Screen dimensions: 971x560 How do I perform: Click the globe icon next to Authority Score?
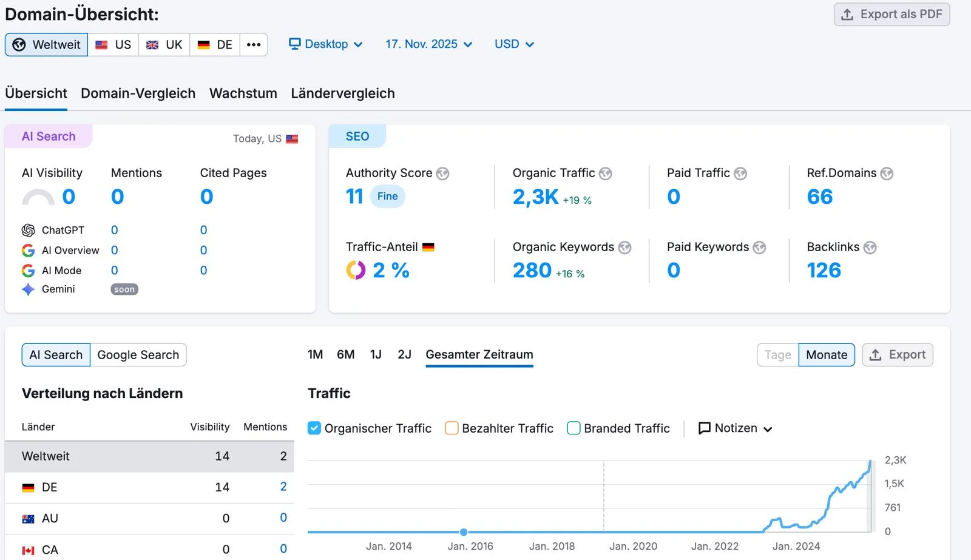coord(443,174)
